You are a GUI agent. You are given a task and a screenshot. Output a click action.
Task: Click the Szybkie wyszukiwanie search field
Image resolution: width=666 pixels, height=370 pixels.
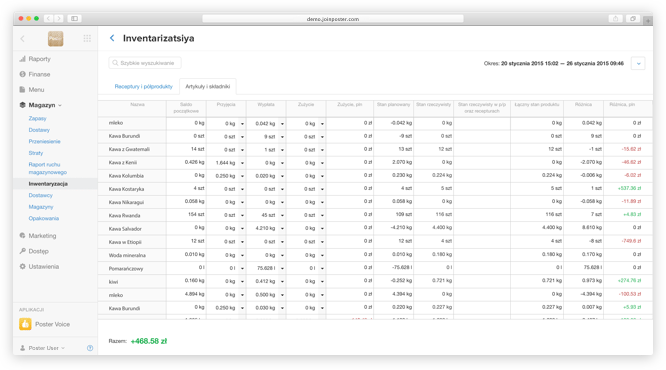click(145, 63)
